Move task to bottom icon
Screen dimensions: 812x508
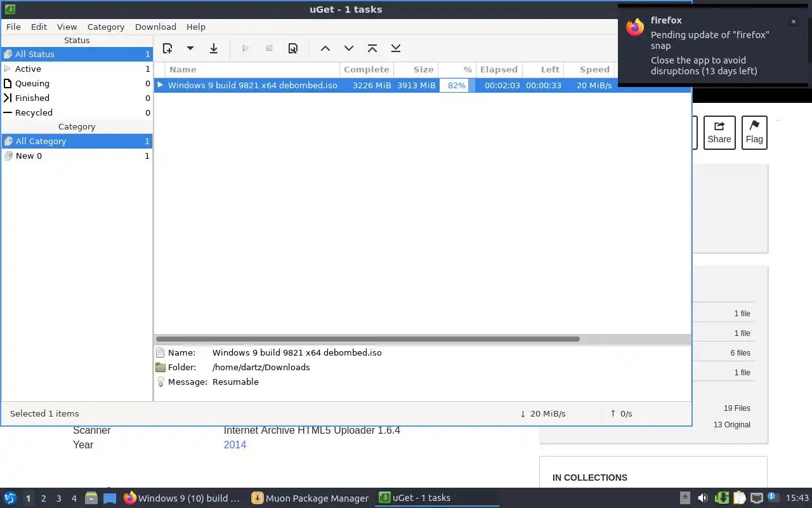[x=396, y=48]
